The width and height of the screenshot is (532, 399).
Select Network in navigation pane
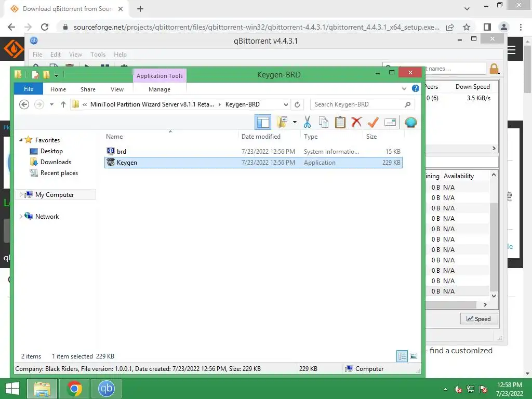pos(47,216)
